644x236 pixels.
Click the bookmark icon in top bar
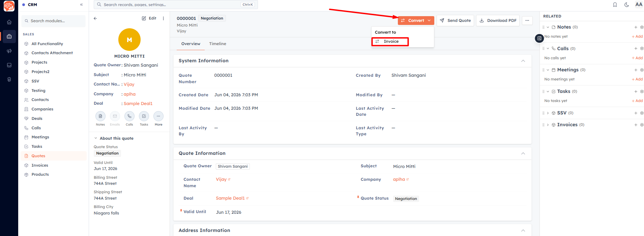615,5
